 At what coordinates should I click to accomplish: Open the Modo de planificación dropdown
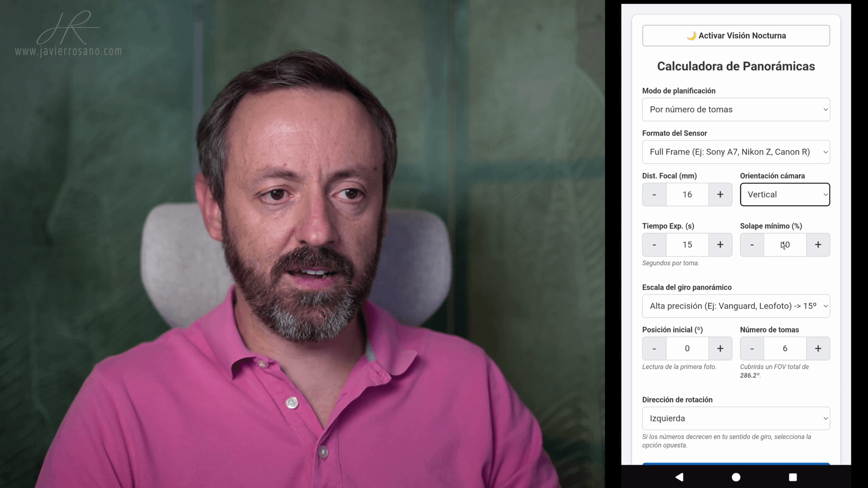(736, 109)
